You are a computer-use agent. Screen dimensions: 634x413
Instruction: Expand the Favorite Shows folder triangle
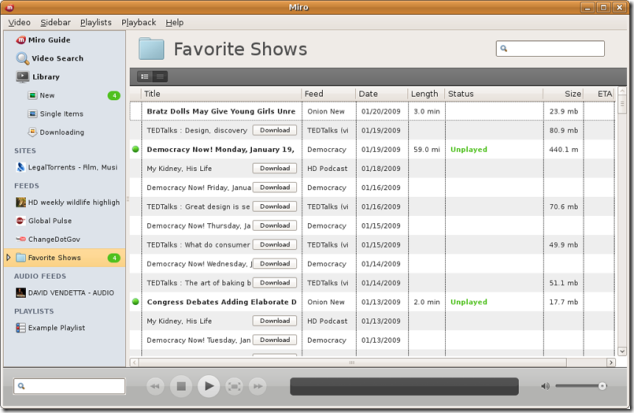point(8,258)
